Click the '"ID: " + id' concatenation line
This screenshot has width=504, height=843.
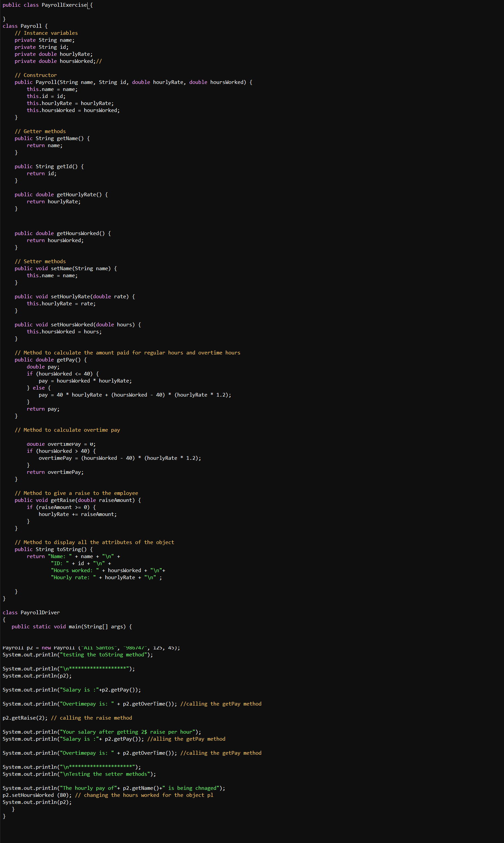(81, 564)
